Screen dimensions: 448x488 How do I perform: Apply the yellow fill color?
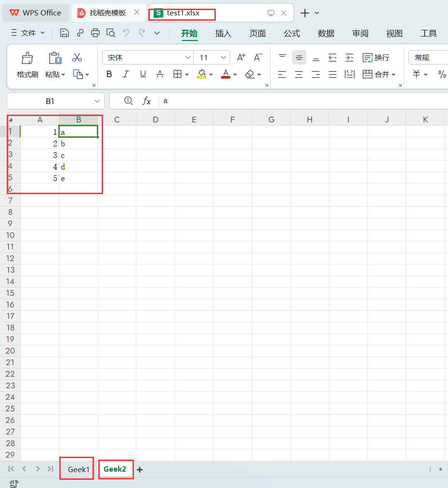202,74
